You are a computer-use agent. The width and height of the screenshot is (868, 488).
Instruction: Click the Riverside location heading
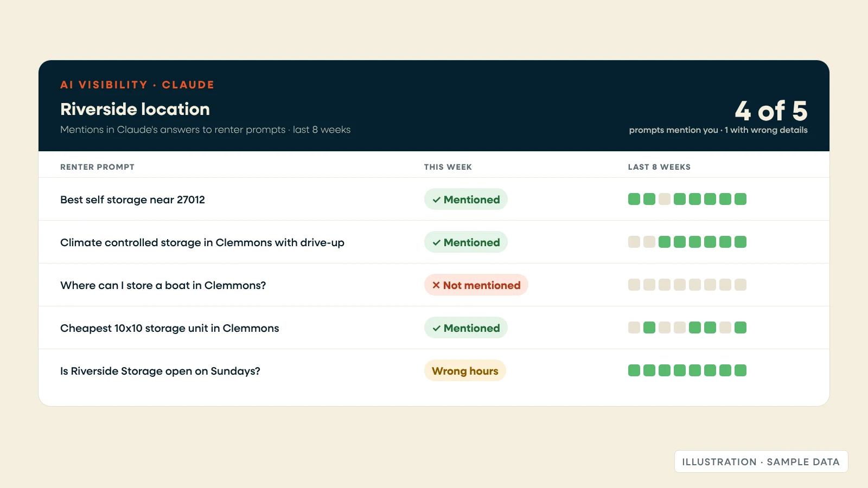point(135,109)
